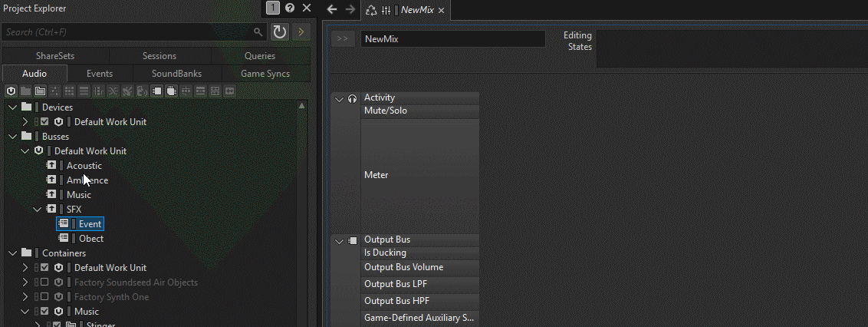
Task: Select the Obect audio bus item
Action: (91, 238)
